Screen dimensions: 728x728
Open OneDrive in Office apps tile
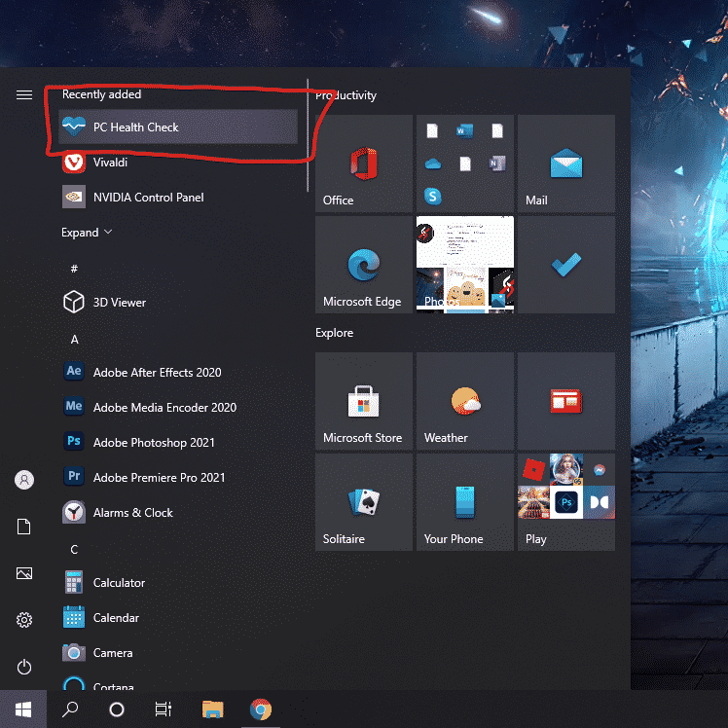[x=433, y=164]
